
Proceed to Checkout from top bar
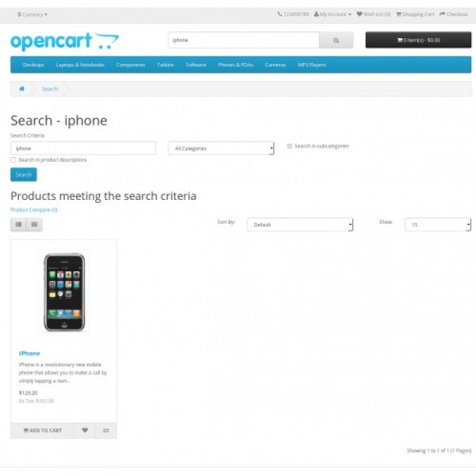pyautogui.click(x=454, y=14)
